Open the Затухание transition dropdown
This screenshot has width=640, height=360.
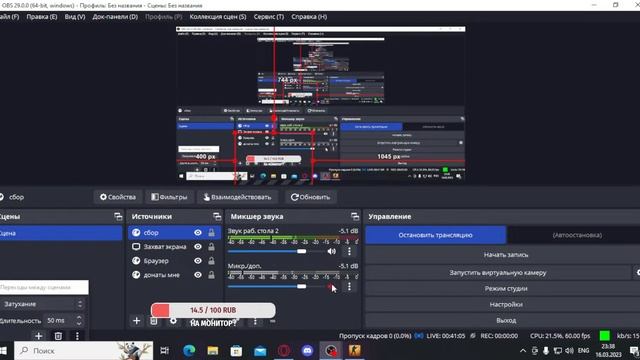pyautogui.click(x=43, y=304)
